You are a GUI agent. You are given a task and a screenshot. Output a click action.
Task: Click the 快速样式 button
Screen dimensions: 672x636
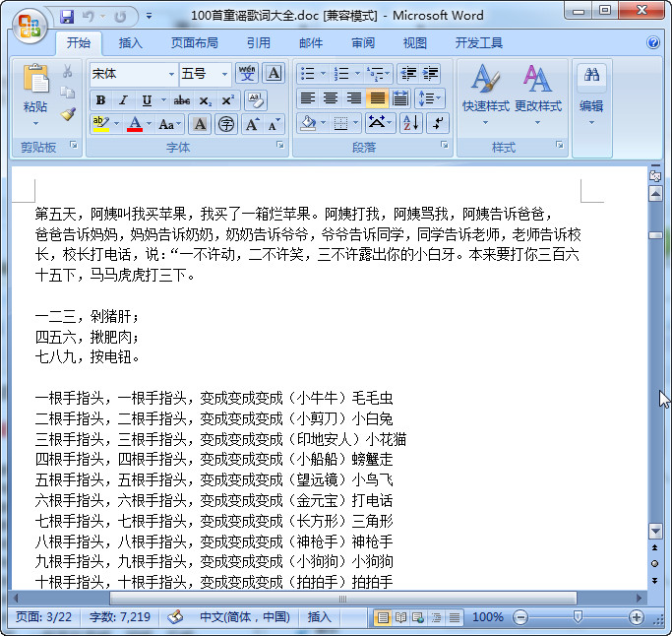[486, 95]
